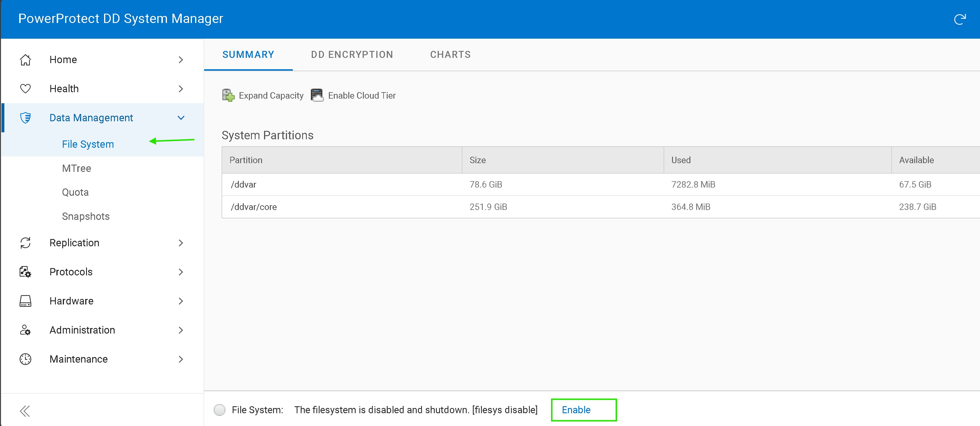Click the Replication sync icon
The height and width of the screenshot is (426, 980).
(x=26, y=243)
